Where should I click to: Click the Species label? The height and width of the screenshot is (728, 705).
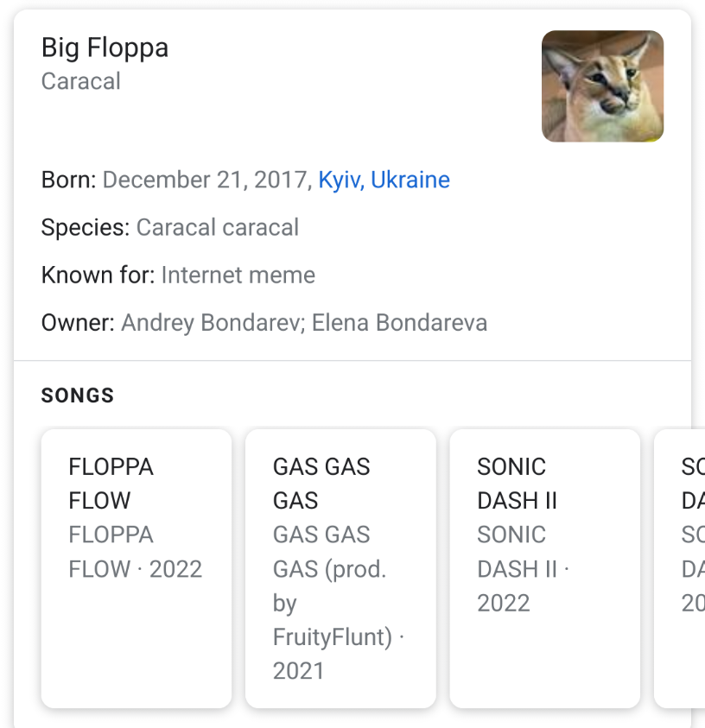click(x=86, y=228)
